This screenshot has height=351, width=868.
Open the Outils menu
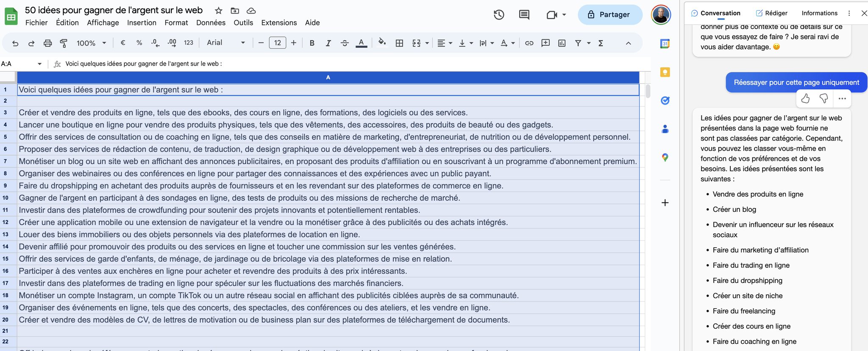[x=243, y=22]
